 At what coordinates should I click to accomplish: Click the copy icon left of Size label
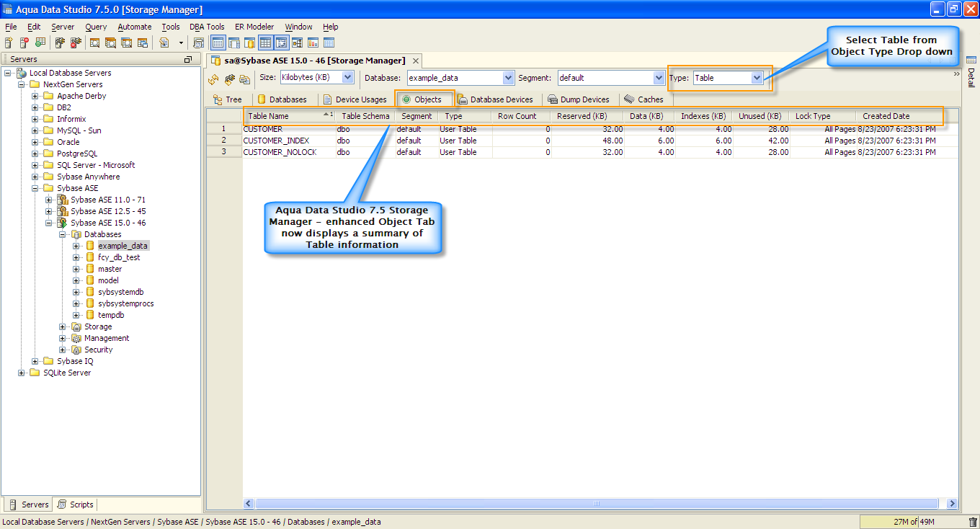[x=245, y=79]
